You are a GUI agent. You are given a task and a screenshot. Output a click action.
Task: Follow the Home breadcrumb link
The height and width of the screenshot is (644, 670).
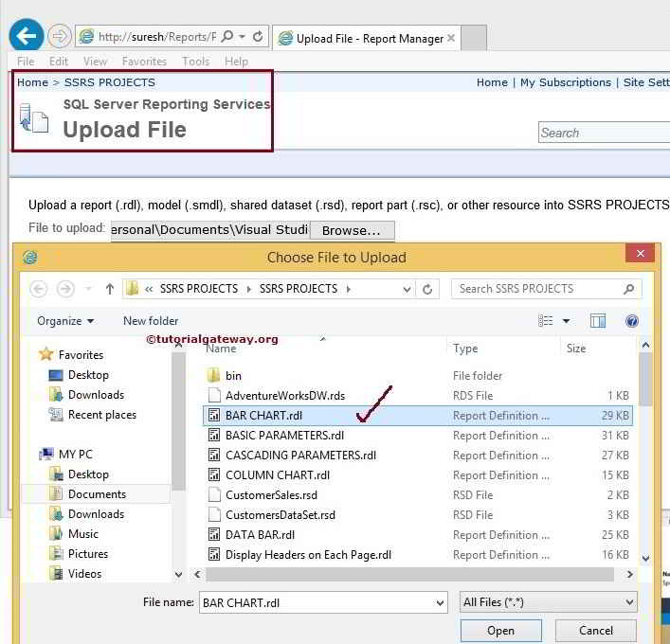32,82
